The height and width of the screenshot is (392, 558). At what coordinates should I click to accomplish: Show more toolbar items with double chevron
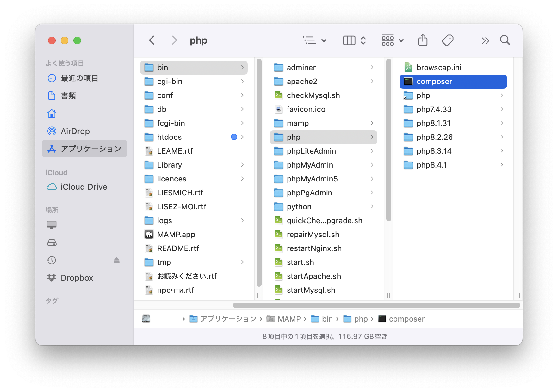(485, 40)
